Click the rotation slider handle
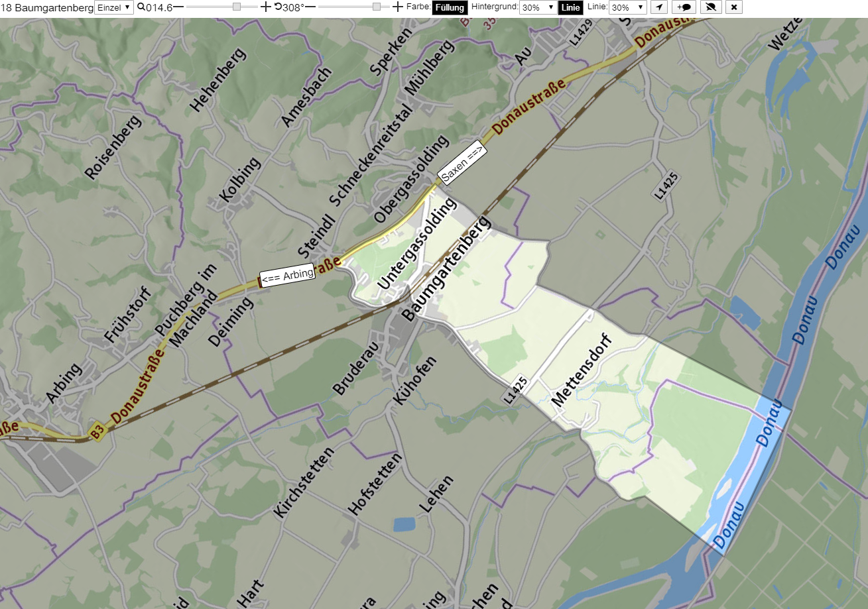 pyautogui.click(x=377, y=7)
